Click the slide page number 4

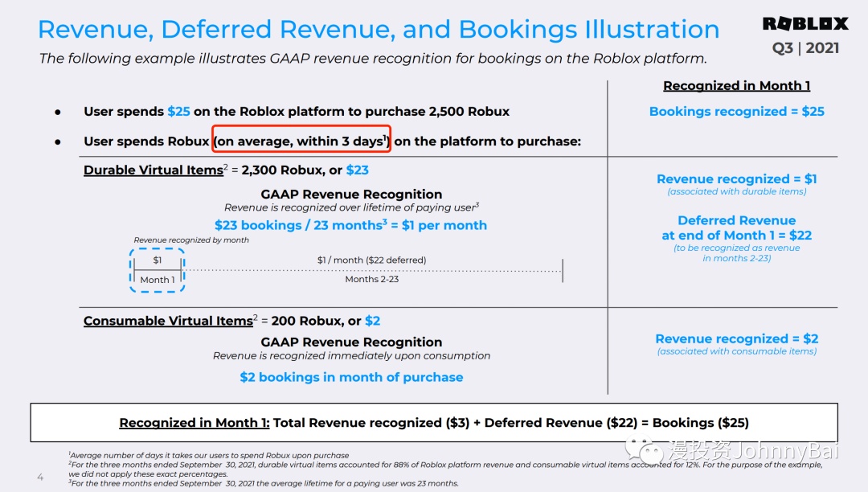click(40, 478)
